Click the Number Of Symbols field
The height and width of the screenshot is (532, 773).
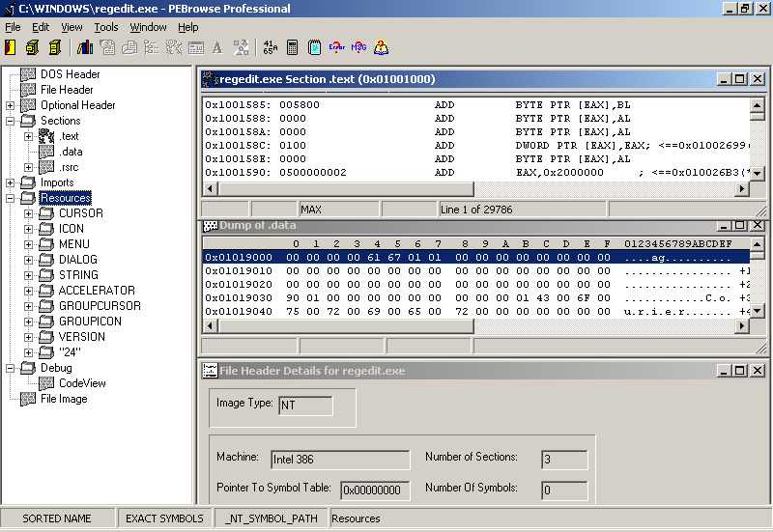tap(564, 490)
